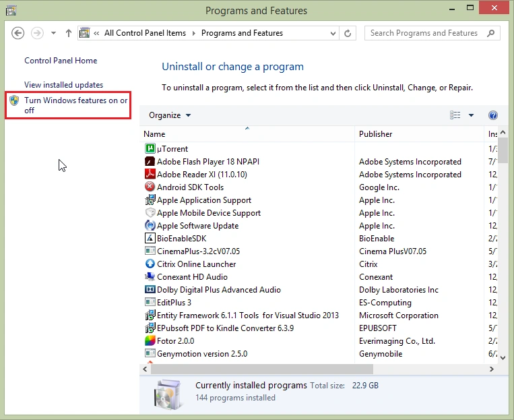
Task: Click the Apple Application Support icon
Action: (150, 200)
